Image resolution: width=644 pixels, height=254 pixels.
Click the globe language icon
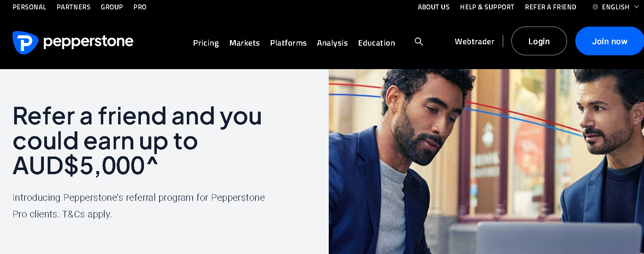(x=595, y=7)
